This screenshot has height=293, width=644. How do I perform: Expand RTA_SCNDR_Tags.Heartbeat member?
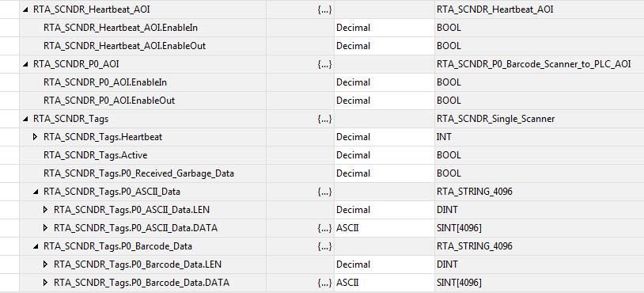tap(36, 137)
